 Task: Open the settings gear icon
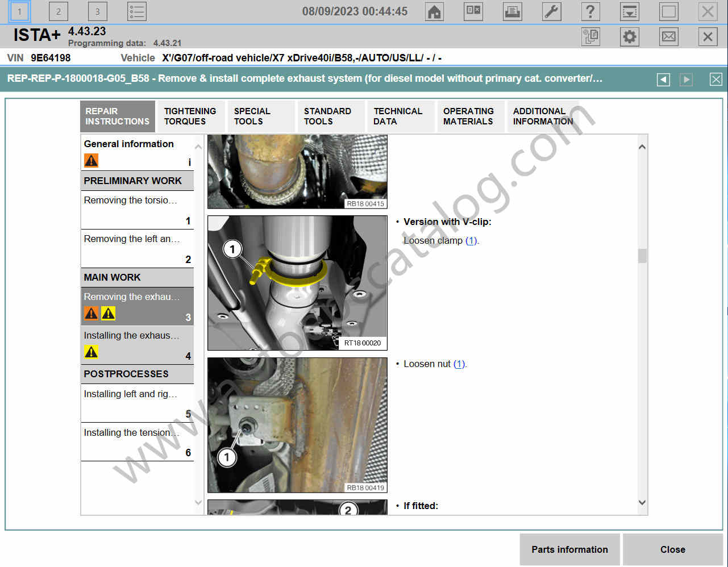(630, 37)
